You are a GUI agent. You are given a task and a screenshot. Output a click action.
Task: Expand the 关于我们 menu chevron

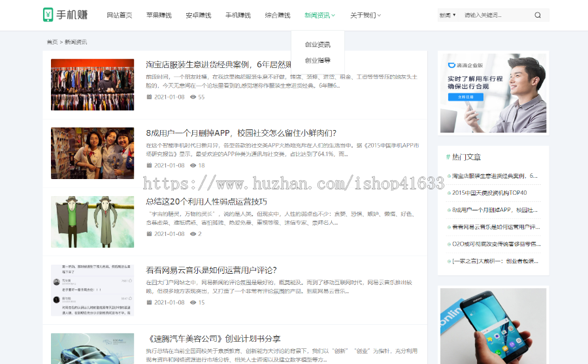[x=379, y=16]
